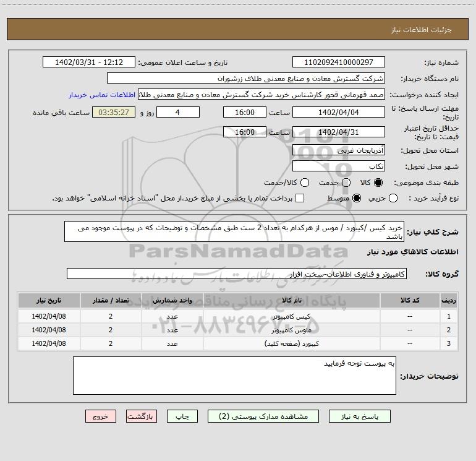The height and width of the screenshot is (461, 476).
Task: Click the جزئیات اطلاعات نیاز header title
Action: pyautogui.click(x=422, y=30)
